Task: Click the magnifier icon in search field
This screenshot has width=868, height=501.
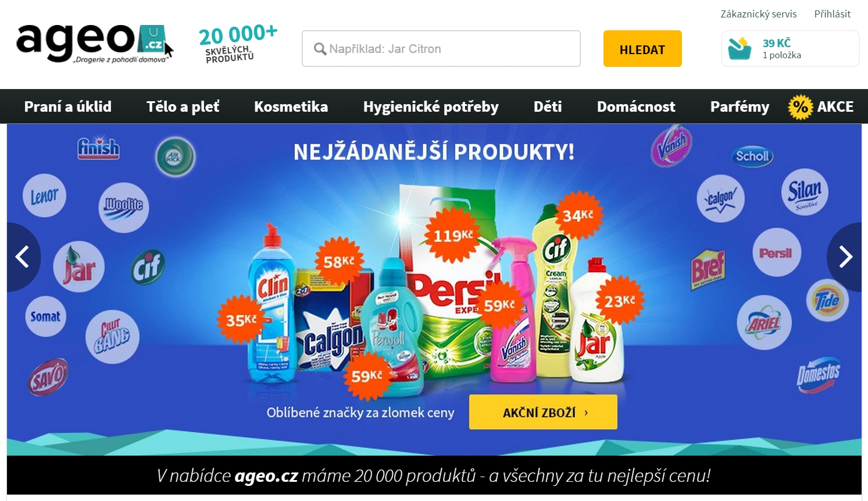Action: (x=320, y=49)
